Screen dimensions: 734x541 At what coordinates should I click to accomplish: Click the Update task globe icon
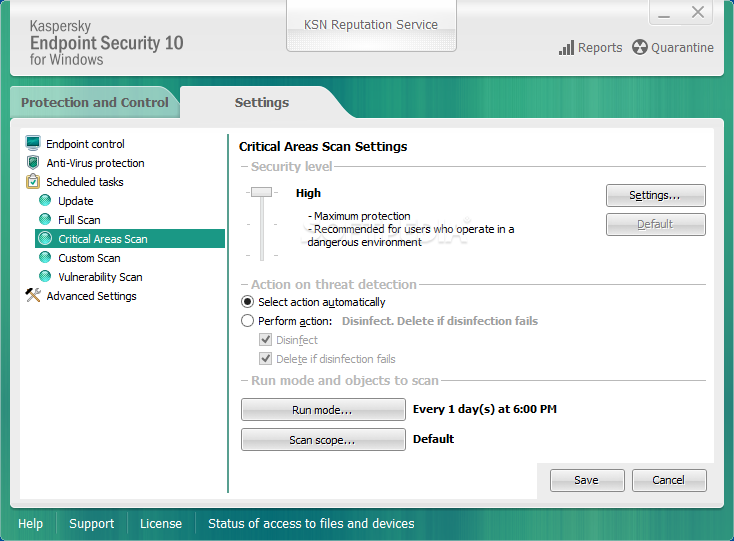click(45, 200)
